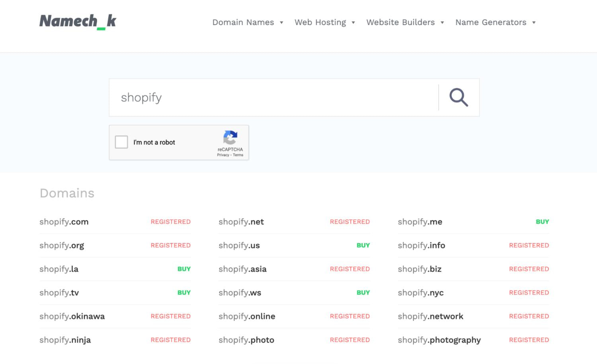Click the Namech_k logo

click(78, 21)
